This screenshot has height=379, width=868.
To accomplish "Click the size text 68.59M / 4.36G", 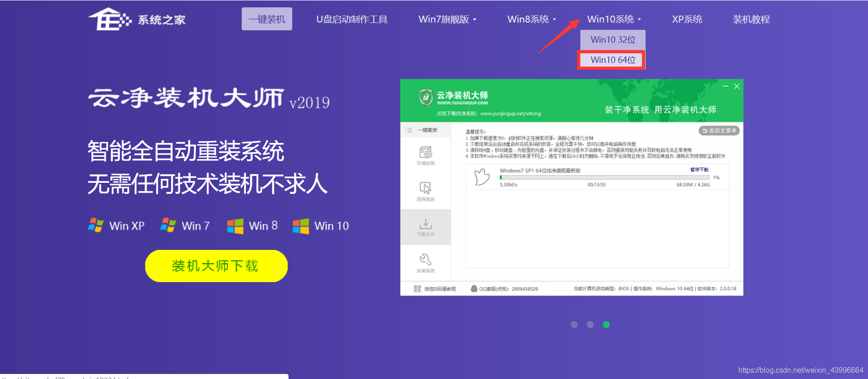I will point(693,185).
